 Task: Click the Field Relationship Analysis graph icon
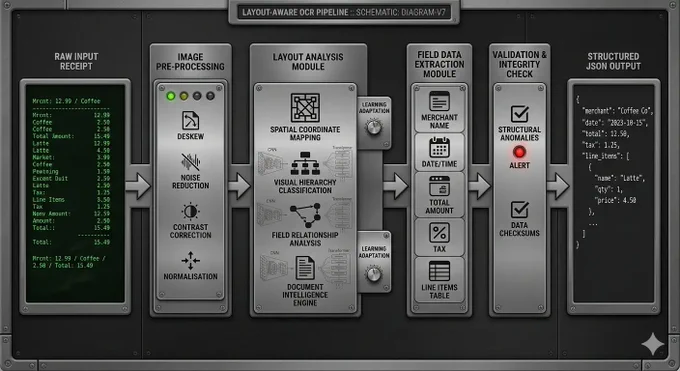pyautogui.click(x=305, y=215)
